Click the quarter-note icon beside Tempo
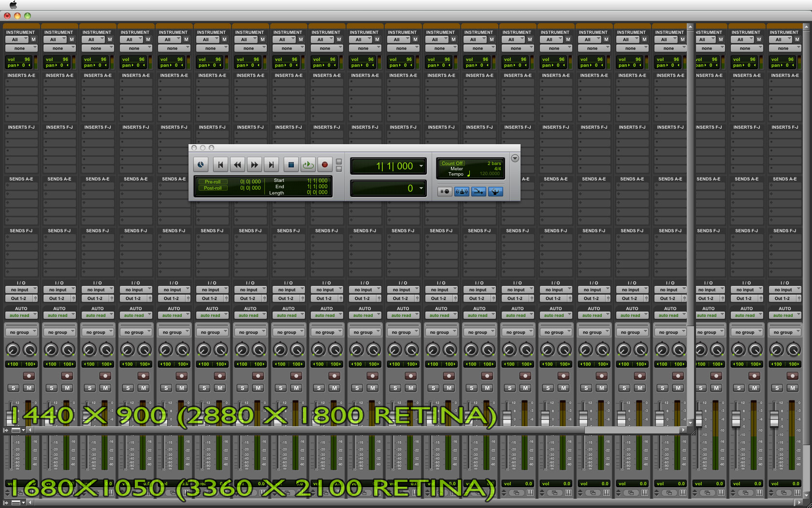 pos(468,174)
